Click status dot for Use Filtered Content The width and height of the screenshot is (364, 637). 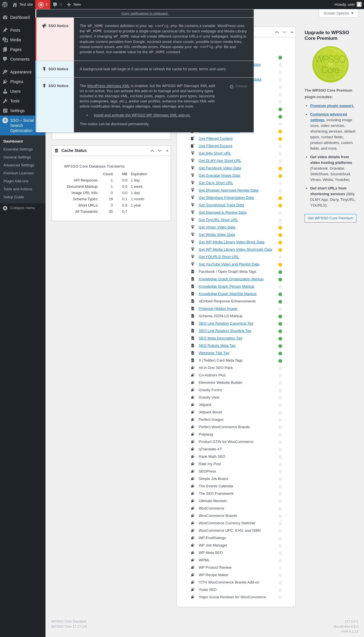[x=280, y=139]
